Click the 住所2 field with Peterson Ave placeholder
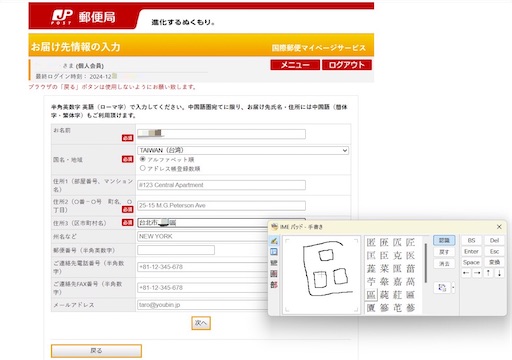Screen dimensions: 512x360 click(x=221, y=206)
